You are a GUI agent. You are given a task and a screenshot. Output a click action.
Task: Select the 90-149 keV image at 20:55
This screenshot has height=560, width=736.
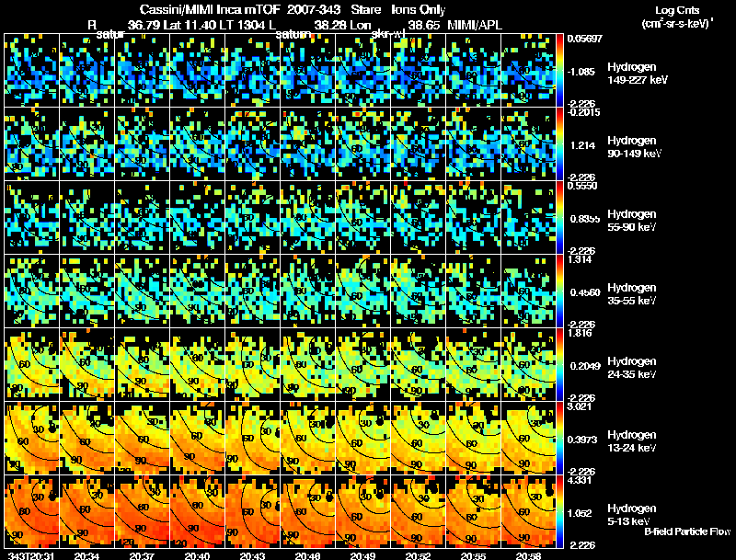click(x=474, y=144)
